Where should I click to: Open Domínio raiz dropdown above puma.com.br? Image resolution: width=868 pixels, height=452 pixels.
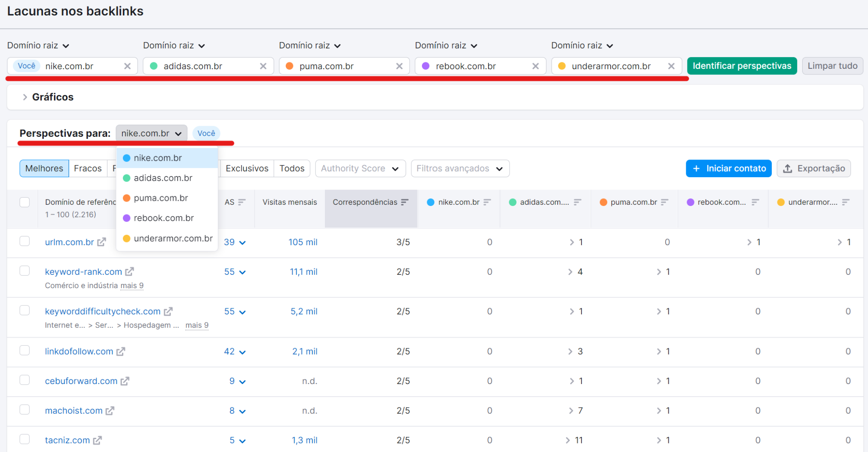pyautogui.click(x=310, y=46)
